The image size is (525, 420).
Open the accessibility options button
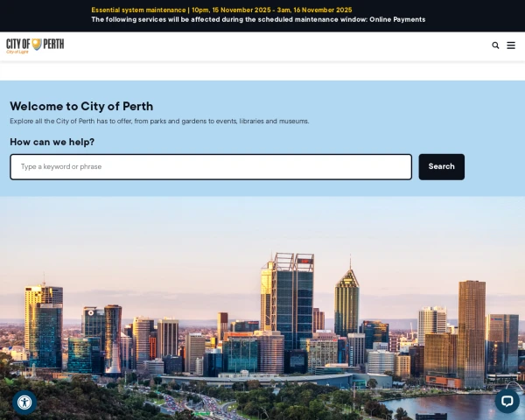pos(24,402)
